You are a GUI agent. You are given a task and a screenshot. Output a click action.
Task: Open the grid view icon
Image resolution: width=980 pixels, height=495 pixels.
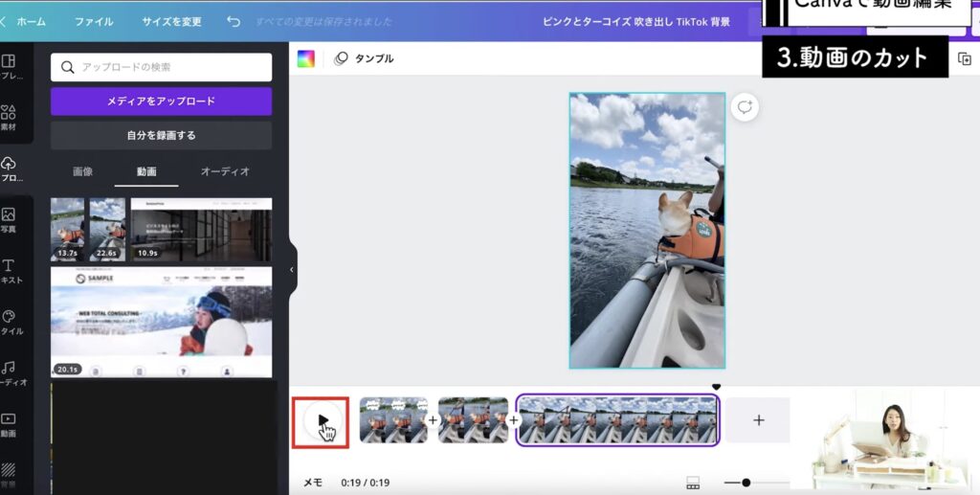(693, 483)
